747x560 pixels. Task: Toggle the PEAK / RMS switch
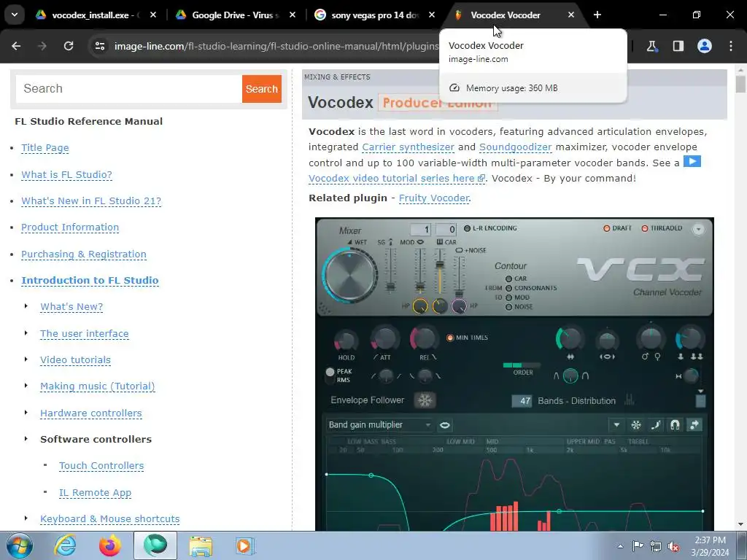point(330,376)
